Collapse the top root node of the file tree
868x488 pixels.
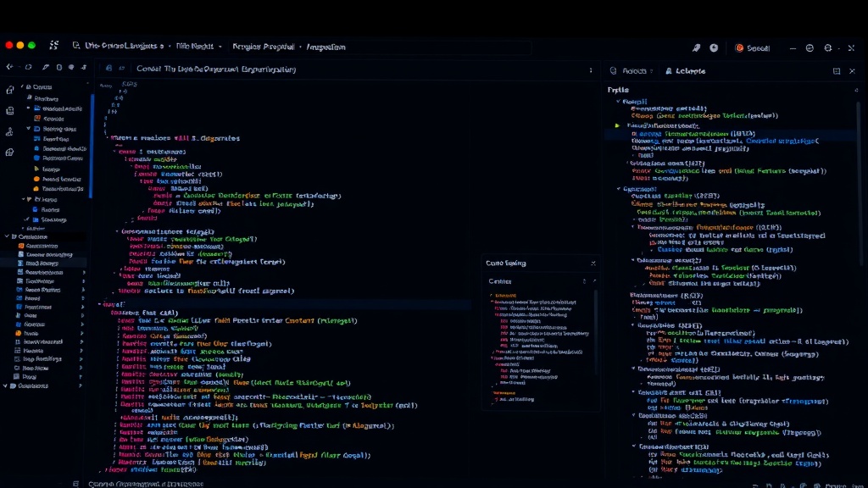pos(22,87)
